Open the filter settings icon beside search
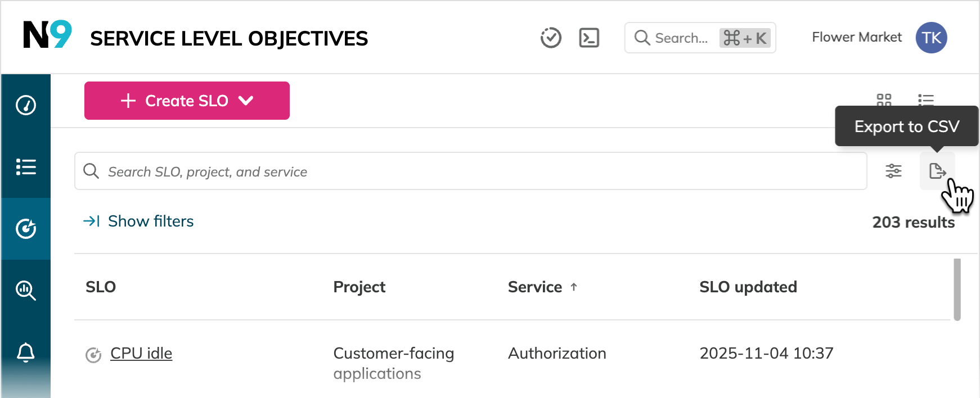Image resolution: width=980 pixels, height=398 pixels. (x=894, y=170)
